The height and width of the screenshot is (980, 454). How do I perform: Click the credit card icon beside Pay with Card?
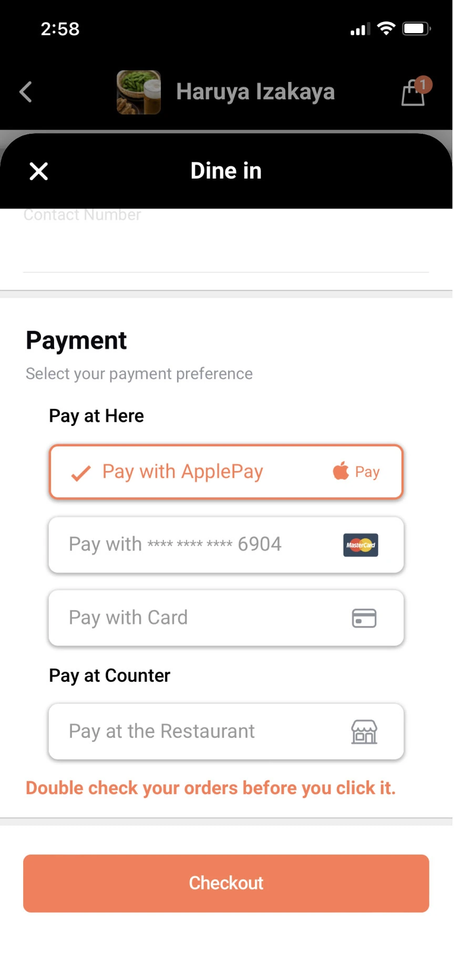[365, 618]
